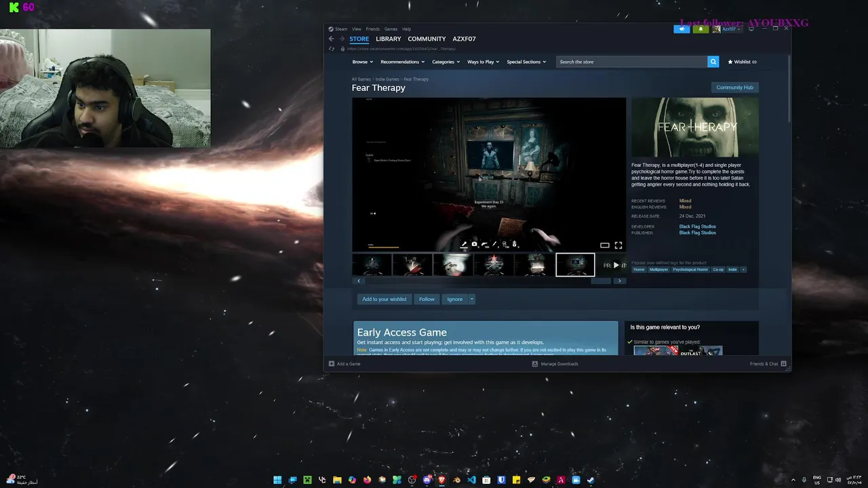Switch to the COMMUNITY tab

click(x=427, y=39)
